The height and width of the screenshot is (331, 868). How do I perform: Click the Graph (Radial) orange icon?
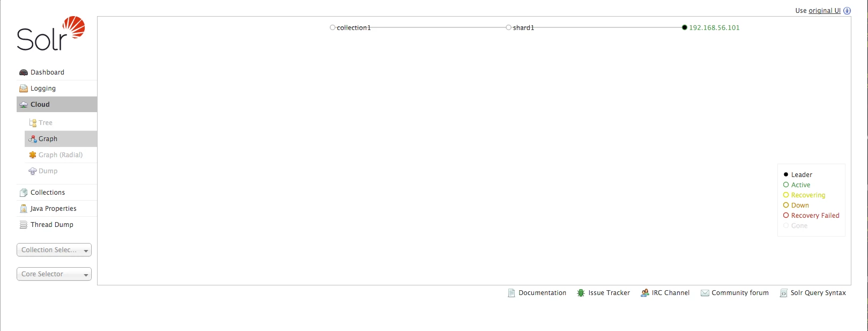[x=33, y=155]
